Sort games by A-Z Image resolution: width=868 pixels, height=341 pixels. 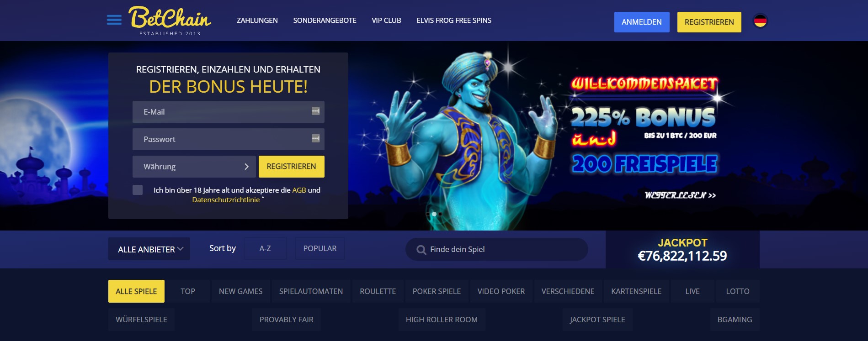pos(265,248)
